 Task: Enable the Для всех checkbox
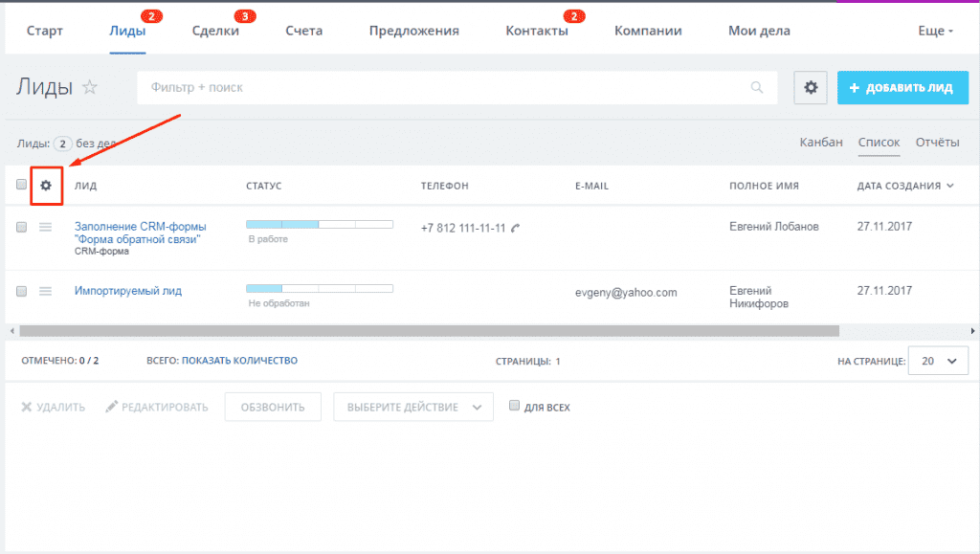point(514,407)
